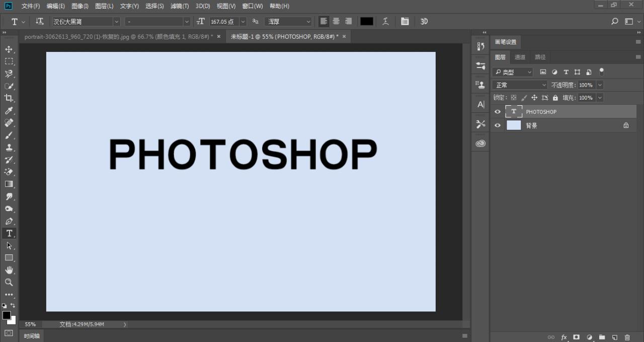Click the create warped text icon
Image resolution: width=644 pixels, height=342 pixels.
click(x=385, y=22)
